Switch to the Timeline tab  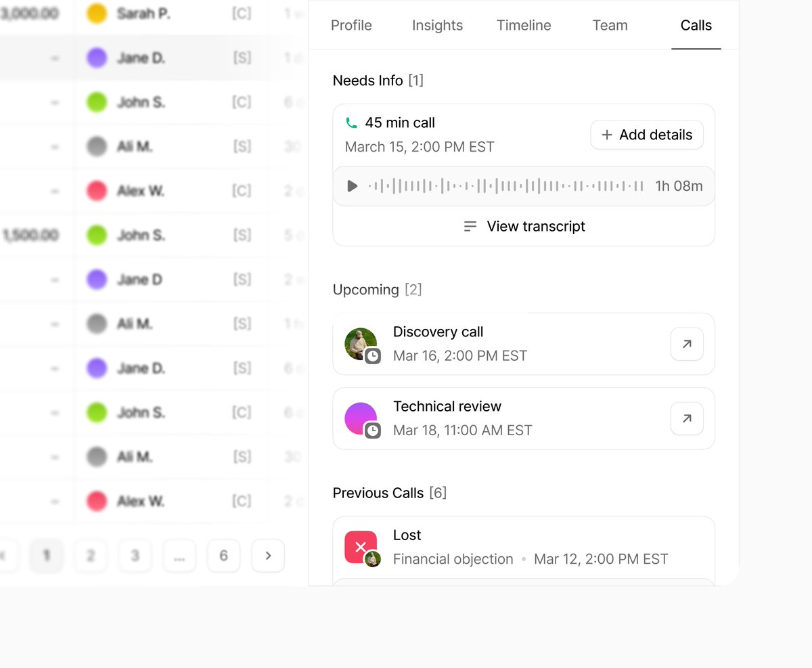pos(524,26)
